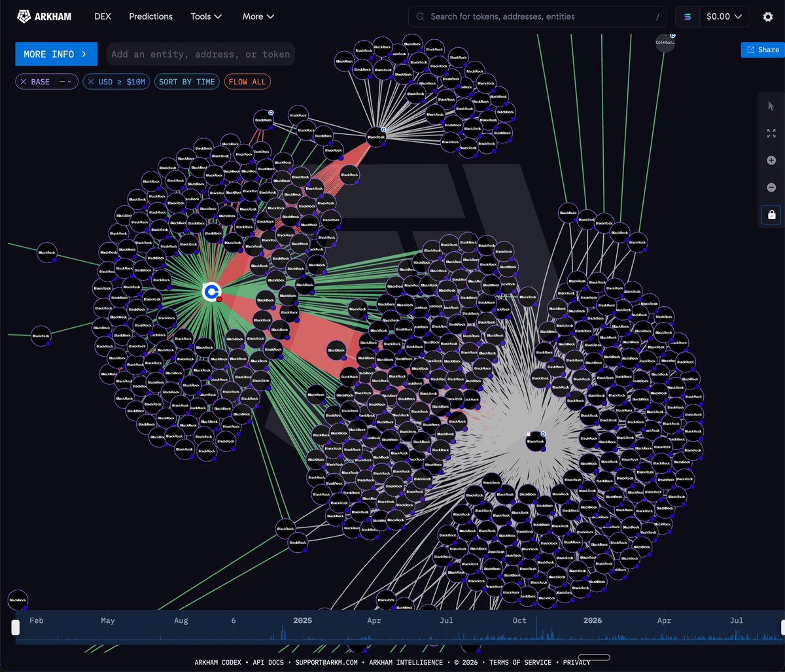Image resolution: width=785 pixels, height=672 pixels.
Task: Click the left timeline range handle
Action: click(16, 628)
